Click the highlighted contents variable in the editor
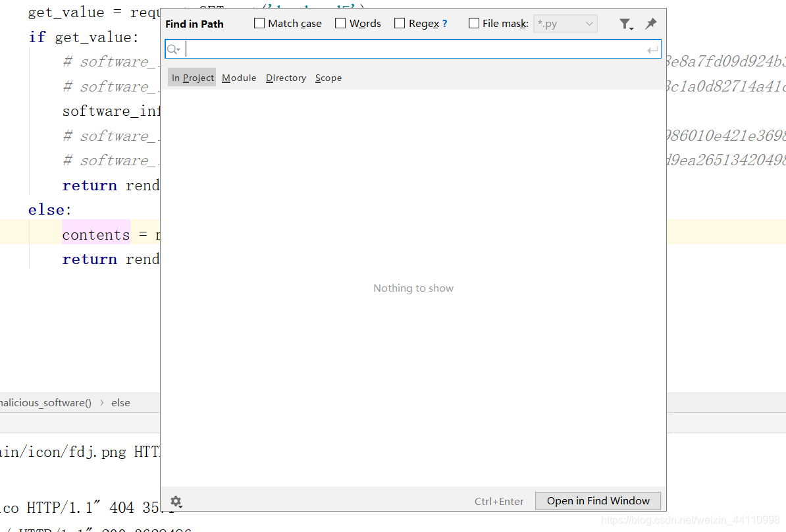 (95, 234)
